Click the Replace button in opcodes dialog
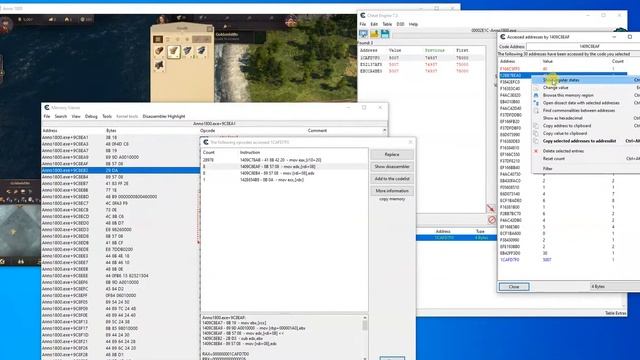The height and width of the screenshot is (360, 640). (x=392, y=154)
